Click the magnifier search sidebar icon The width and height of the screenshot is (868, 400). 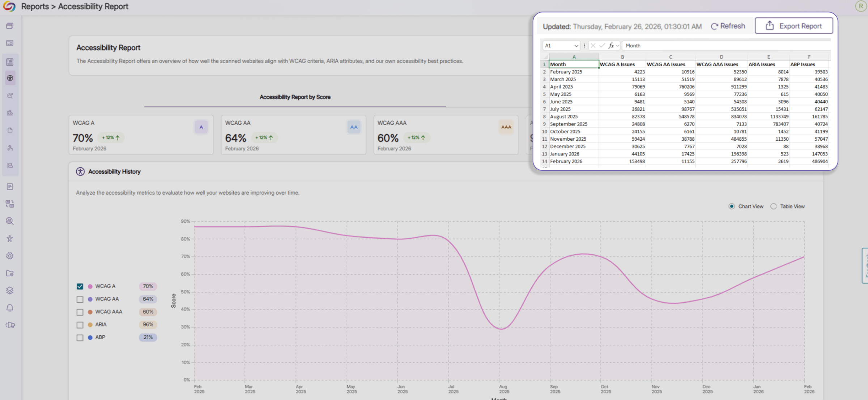click(10, 221)
